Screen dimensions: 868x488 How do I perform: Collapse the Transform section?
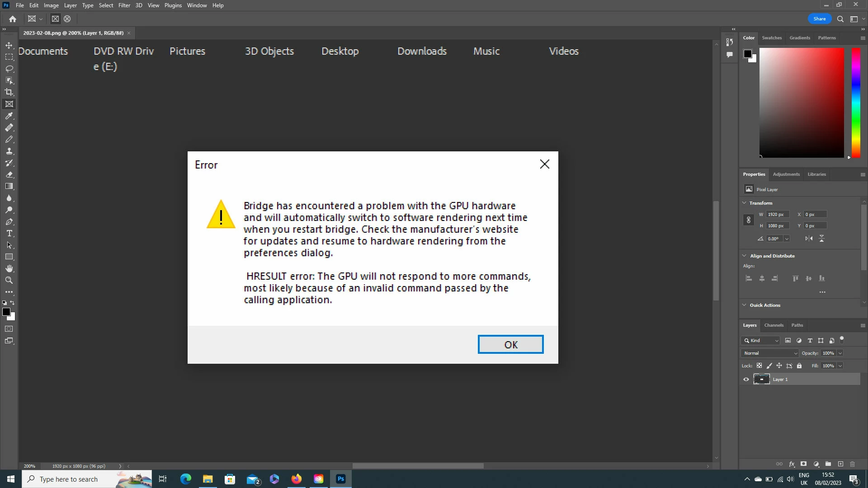click(x=745, y=203)
